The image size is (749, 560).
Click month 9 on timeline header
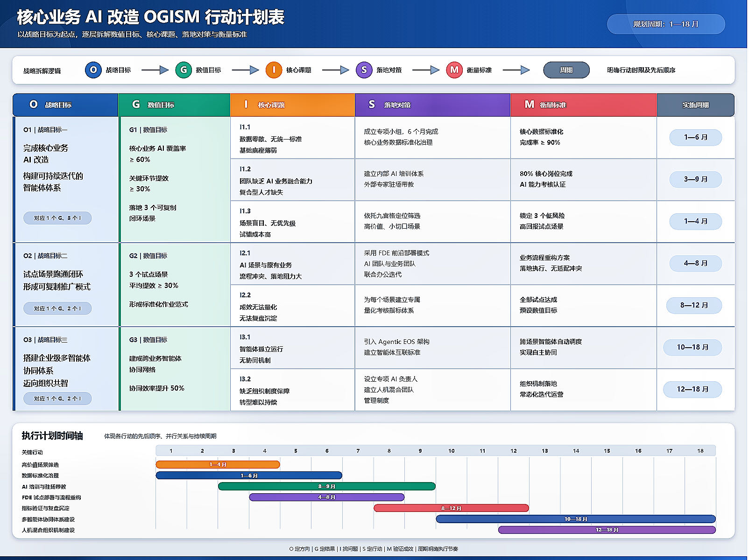click(420, 451)
